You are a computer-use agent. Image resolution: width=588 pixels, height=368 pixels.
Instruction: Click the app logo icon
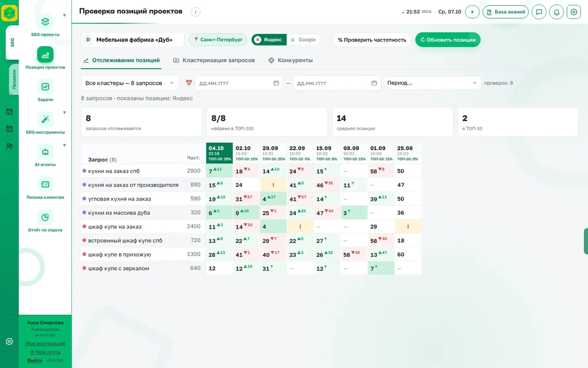coord(9,13)
